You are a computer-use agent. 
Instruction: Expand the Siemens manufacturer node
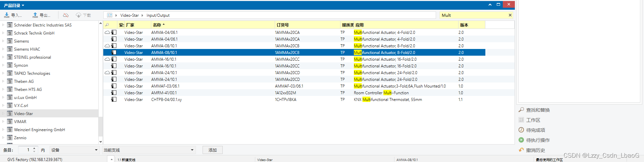[x=3, y=41]
